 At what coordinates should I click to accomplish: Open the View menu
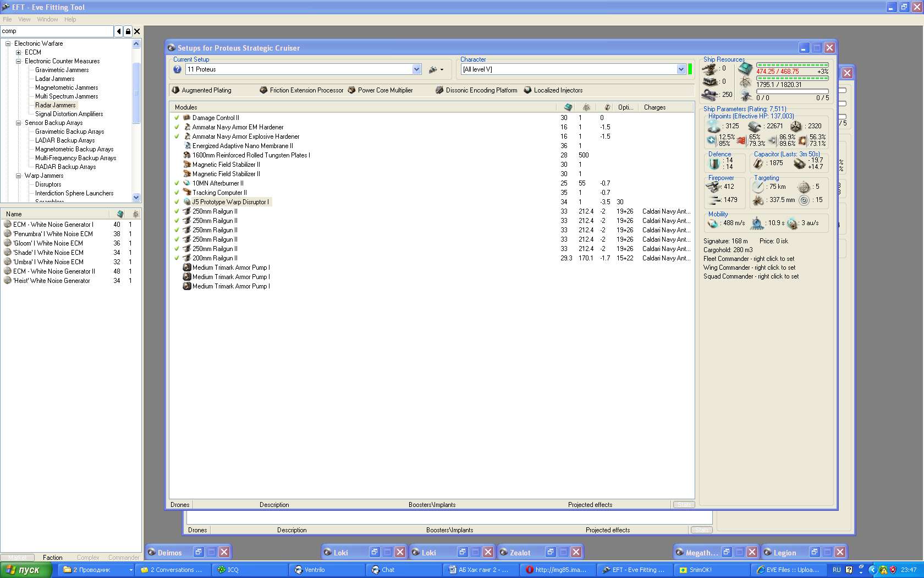click(24, 19)
